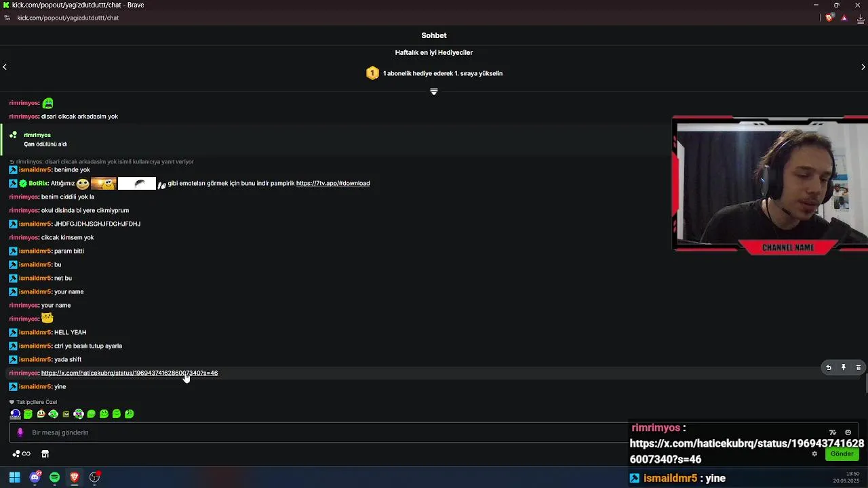Open Discord from the taskbar
The height and width of the screenshot is (488, 868).
pos(35,477)
